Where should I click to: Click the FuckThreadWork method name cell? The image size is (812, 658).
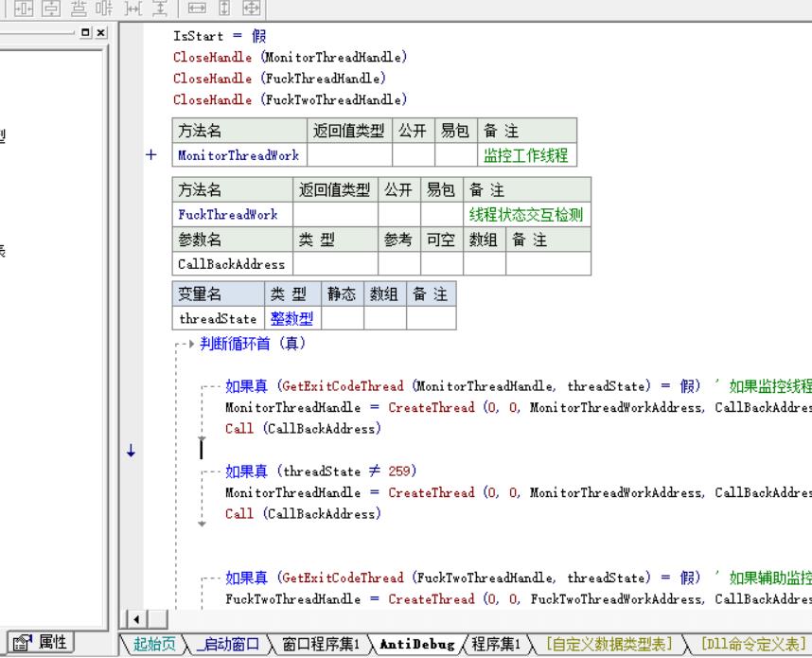tap(233, 214)
